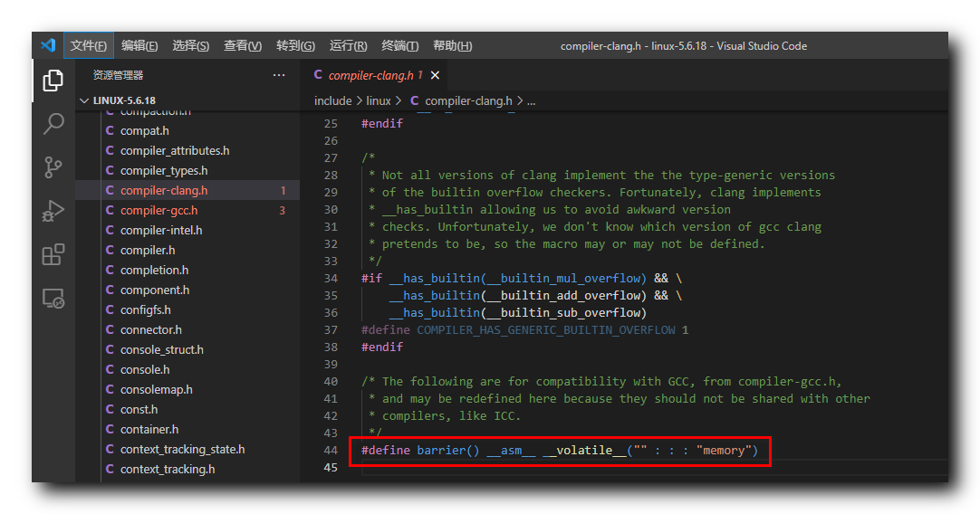
Task: Click the 资源管理器 panel title
Action: (118, 75)
